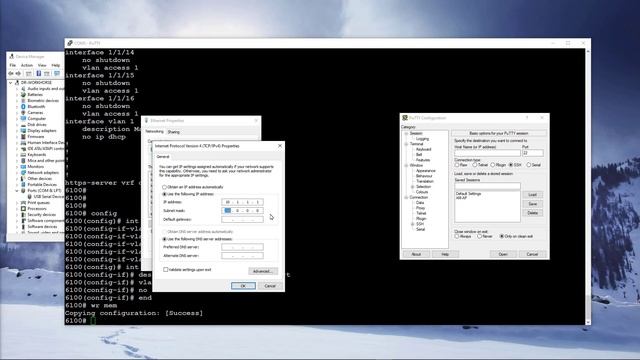Select the Batteries device icon
The width and height of the screenshot is (640, 360).
(x=23, y=95)
